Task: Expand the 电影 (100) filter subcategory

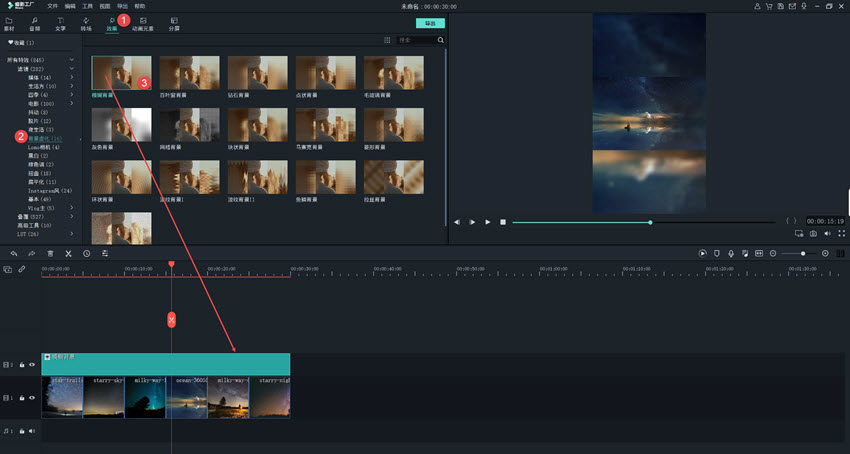Action: coord(71,103)
